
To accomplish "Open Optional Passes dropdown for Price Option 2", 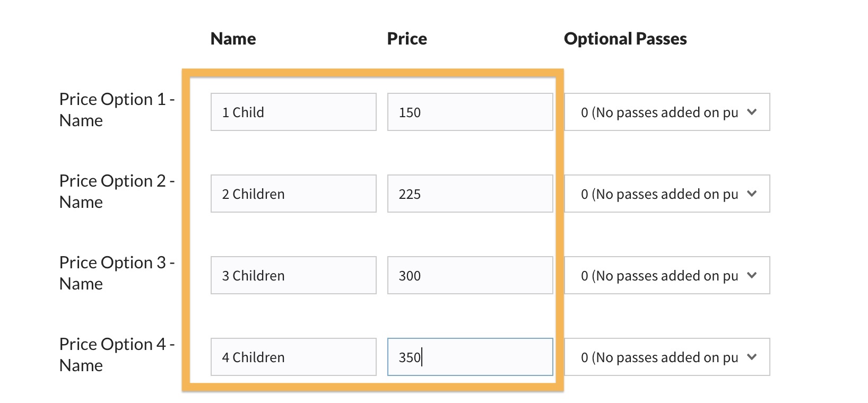I will (666, 194).
